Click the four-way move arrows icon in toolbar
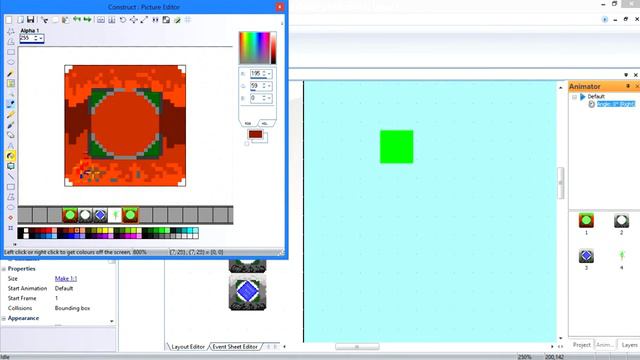This screenshot has height=360, width=640. coord(133,20)
